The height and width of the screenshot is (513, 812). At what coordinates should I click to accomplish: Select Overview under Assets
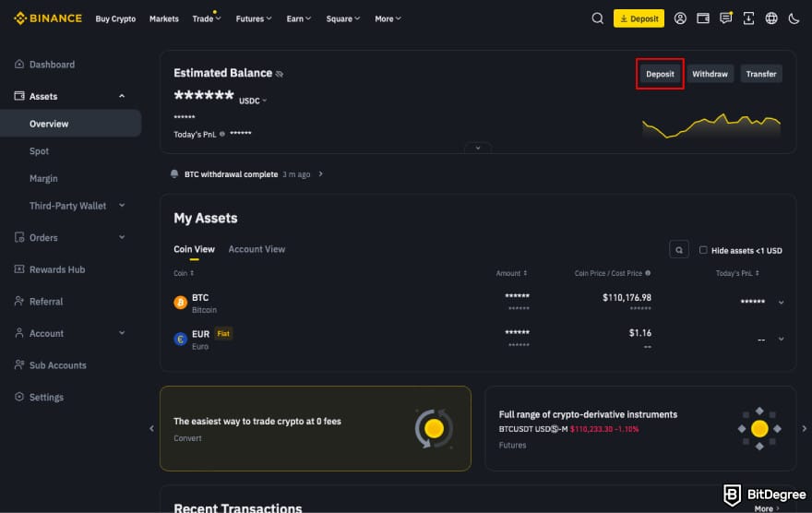click(x=70, y=124)
